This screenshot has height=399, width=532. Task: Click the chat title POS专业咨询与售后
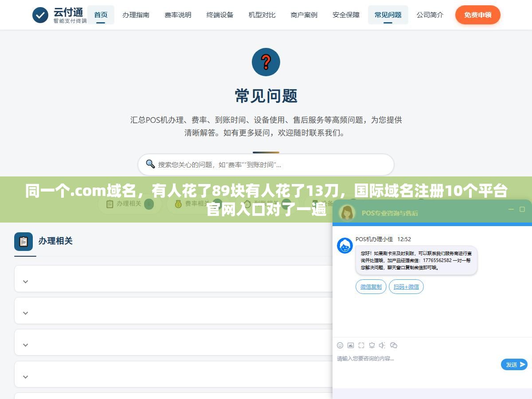pos(390,213)
